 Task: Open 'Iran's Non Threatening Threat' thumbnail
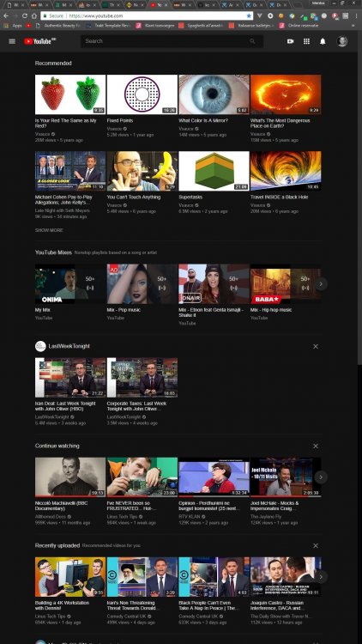(142, 577)
